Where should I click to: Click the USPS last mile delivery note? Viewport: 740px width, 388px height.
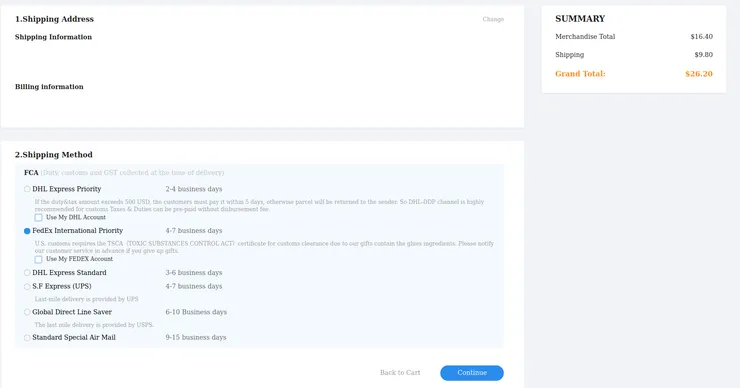coord(94,325)
